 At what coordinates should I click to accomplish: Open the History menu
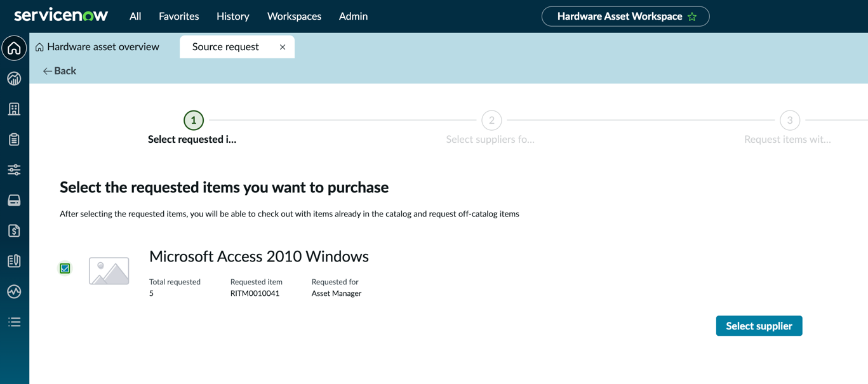coord(233,17)
